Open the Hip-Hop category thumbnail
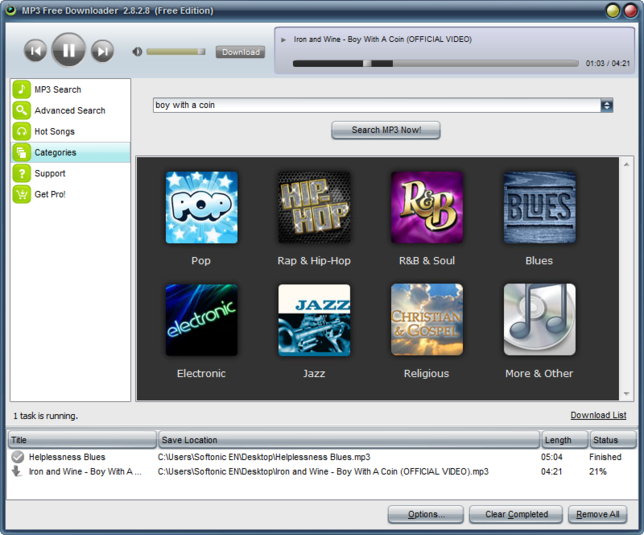644x535 pixels. (x=314, y=207)
